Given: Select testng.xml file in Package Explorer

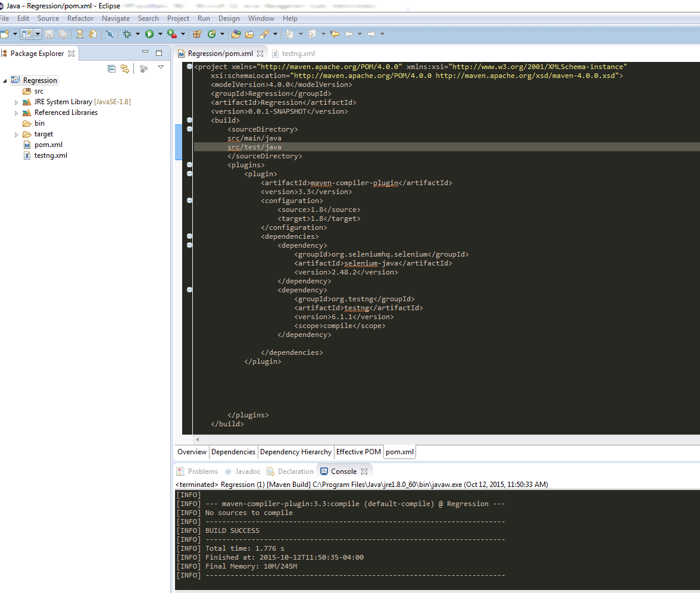Looking at the screenshot, I should click(51, 155).
